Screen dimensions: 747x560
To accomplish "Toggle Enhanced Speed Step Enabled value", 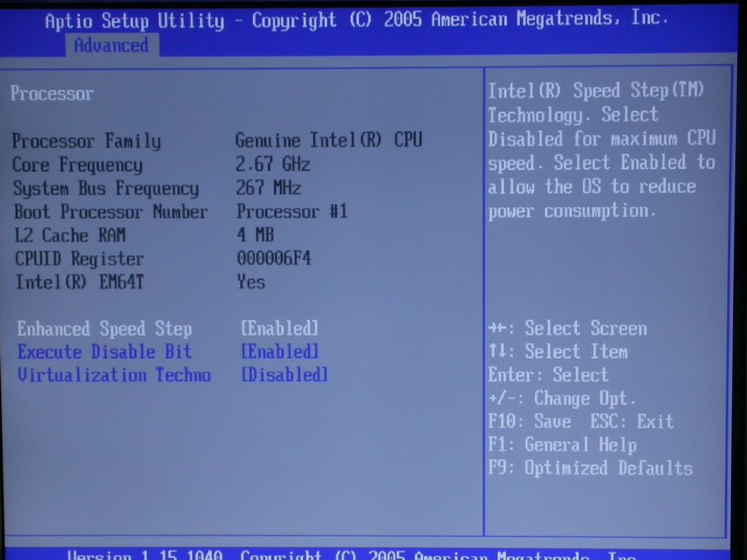I will [279, 329].
